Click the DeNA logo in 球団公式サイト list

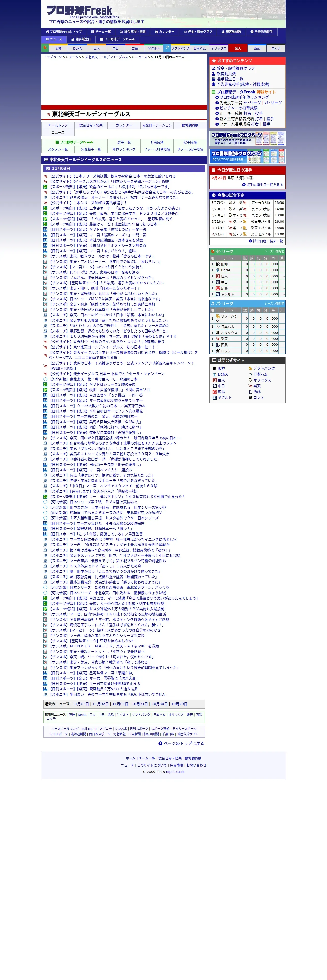(x=214, y=374)
